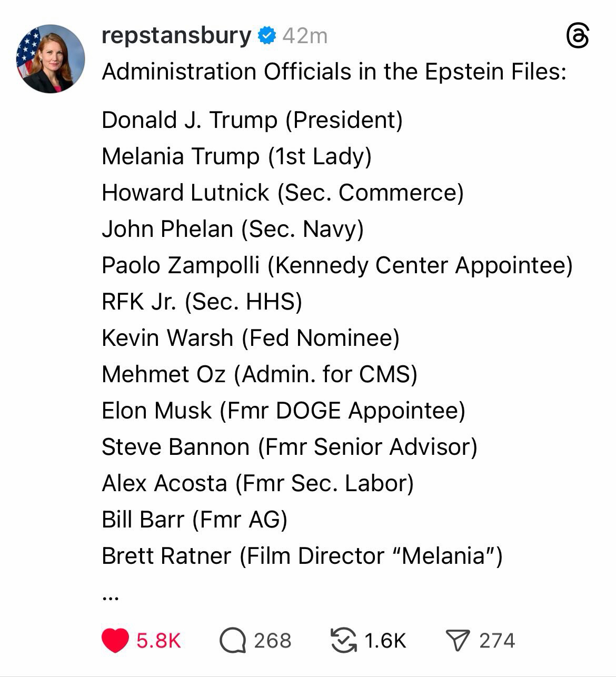Click the Donald J. Trump line
This screenshot has width=616, height=677.
pyautogui.click(x=252, y=120)
